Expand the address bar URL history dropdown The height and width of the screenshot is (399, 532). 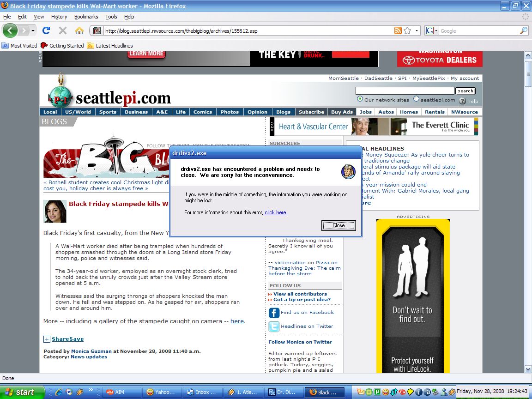coord(417,30)
